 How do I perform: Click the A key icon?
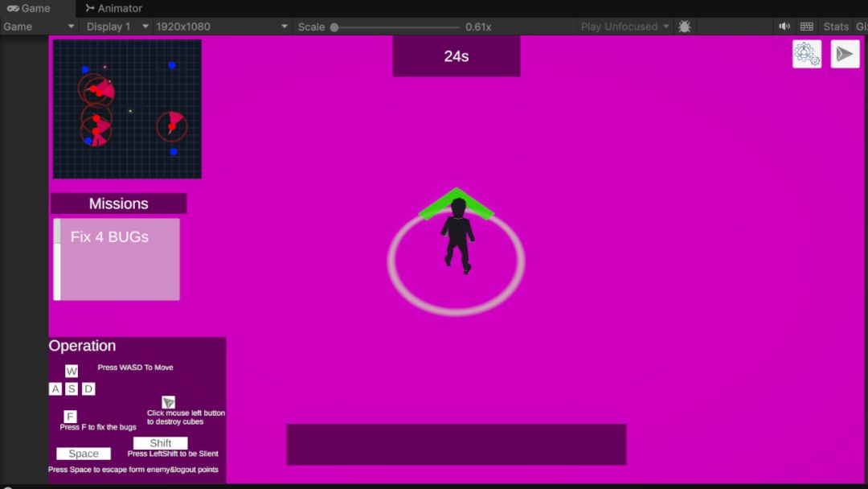pos(55,389)
